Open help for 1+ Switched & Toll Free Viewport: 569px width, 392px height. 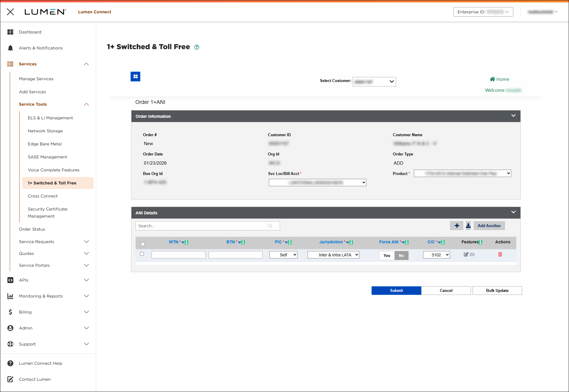(197, 47)
